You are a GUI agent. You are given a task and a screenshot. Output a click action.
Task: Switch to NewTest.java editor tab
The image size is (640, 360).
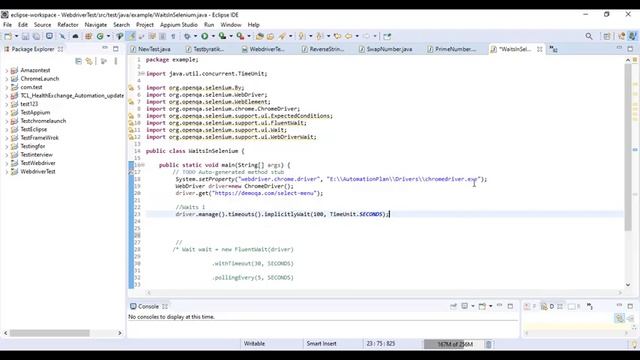tap(154, 49)
